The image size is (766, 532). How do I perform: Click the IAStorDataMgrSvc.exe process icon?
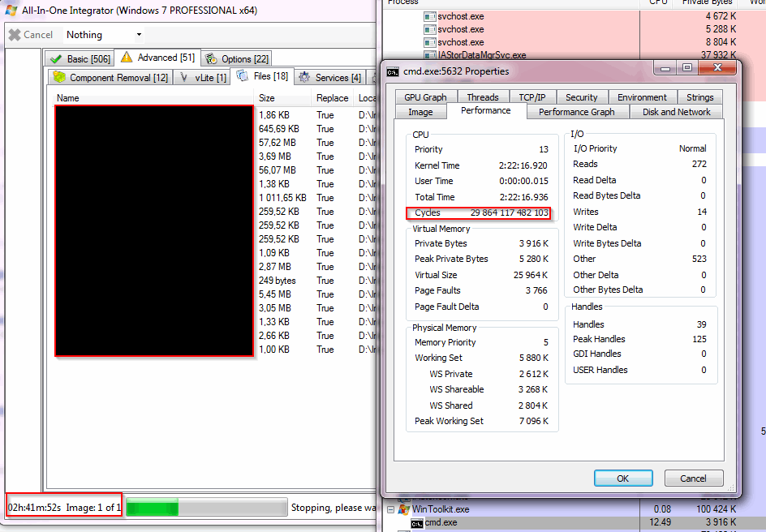coord(430,54)
